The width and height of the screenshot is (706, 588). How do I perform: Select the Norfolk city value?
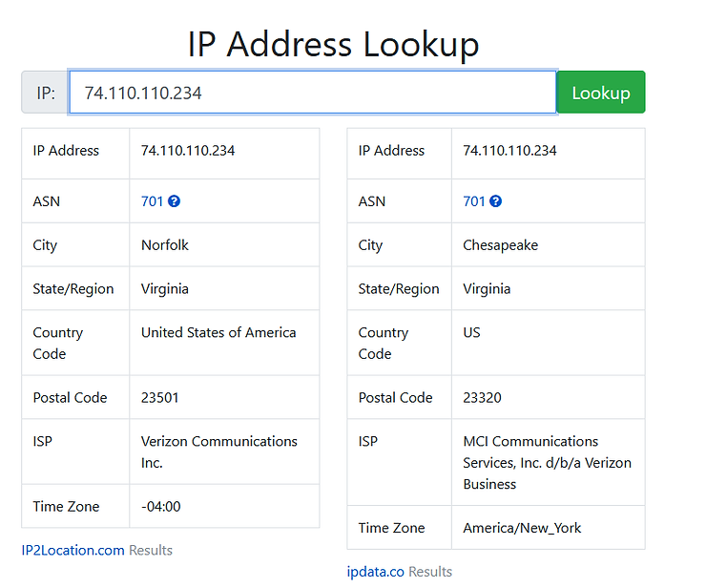(165, 245)
